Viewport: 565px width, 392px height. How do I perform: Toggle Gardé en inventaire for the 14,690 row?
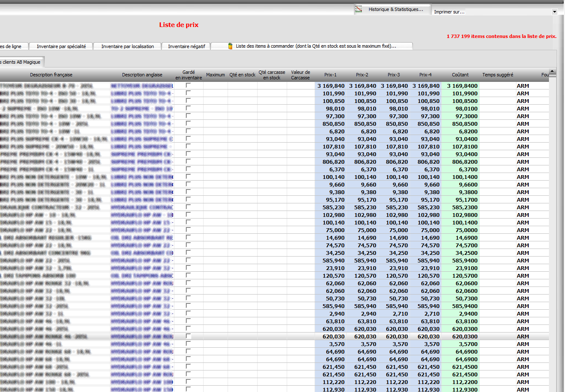coord(188,238)
